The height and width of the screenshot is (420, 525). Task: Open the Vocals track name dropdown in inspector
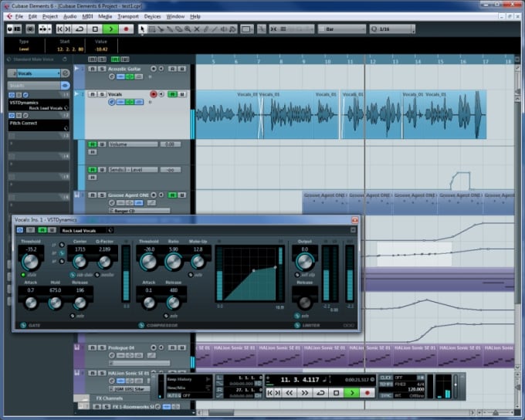click(38, 73)
